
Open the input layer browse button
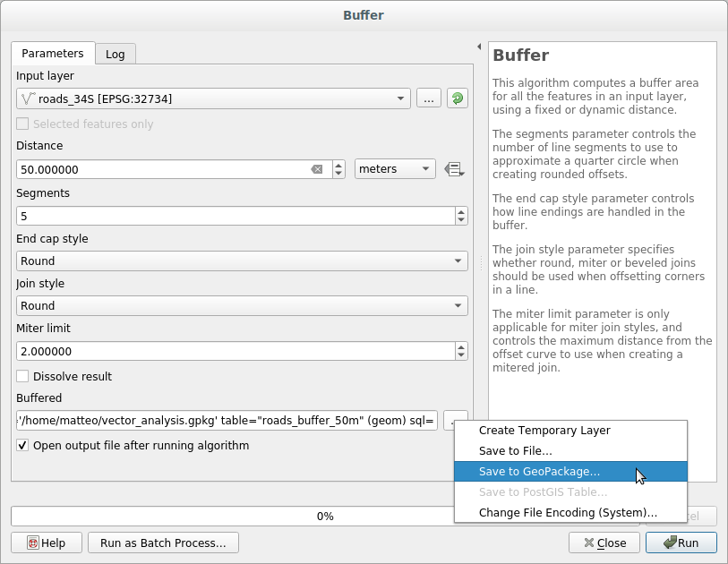[x=428, y=98]
